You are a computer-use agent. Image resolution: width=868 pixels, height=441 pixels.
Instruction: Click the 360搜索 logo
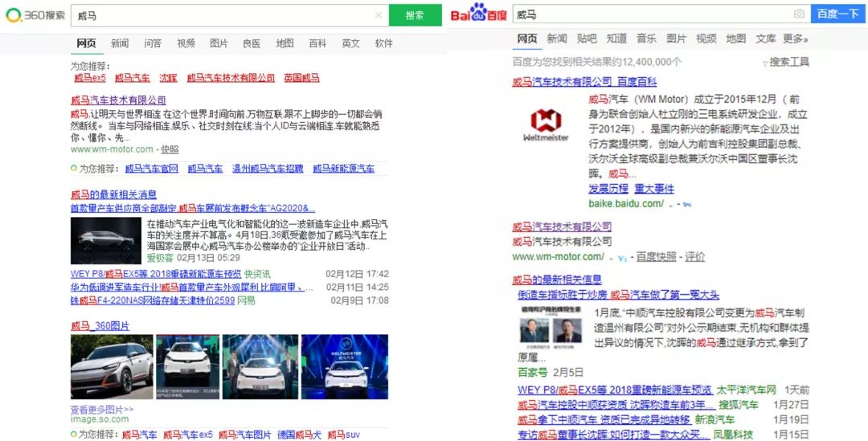tap(35, 15)
